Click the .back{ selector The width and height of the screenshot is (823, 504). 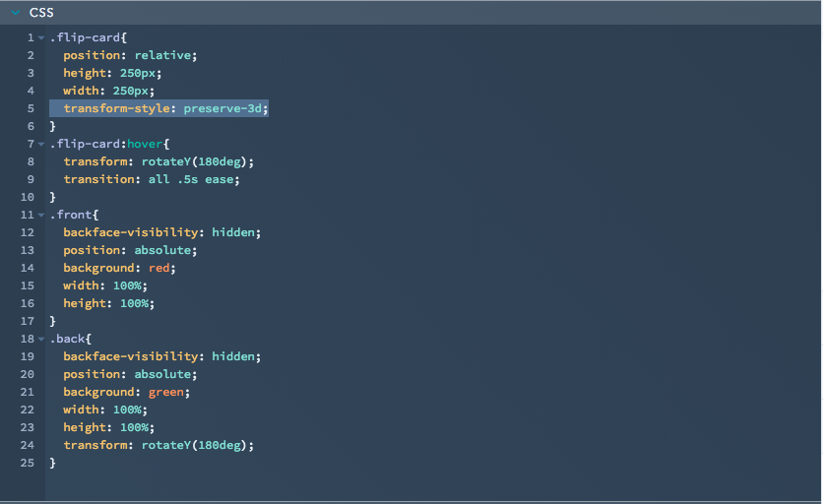point(70,340)
